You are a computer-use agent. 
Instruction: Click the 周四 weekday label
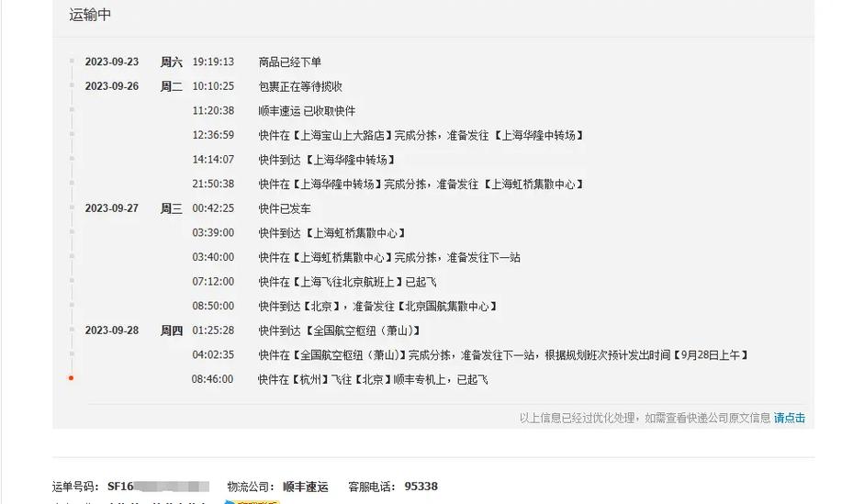pyautogui.click(x=171, y=330)
